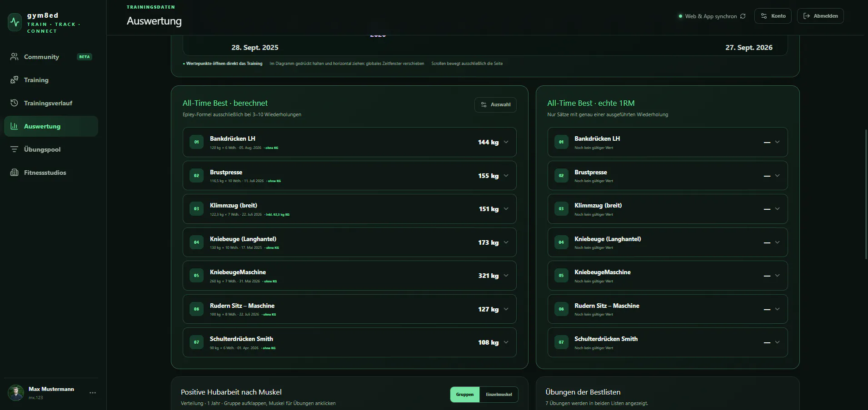Screen dimensions: 868x410
Task: Open the Konto account button
Action: 773,16
